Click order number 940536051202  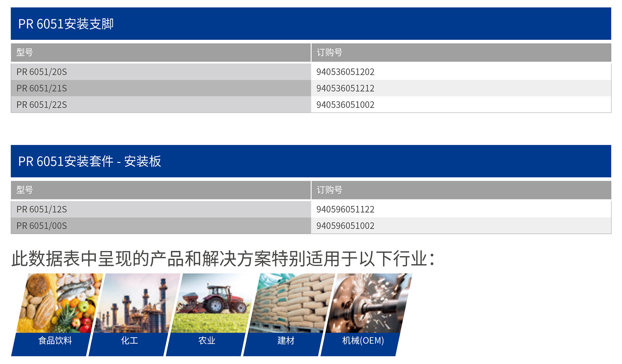(345, 72)
